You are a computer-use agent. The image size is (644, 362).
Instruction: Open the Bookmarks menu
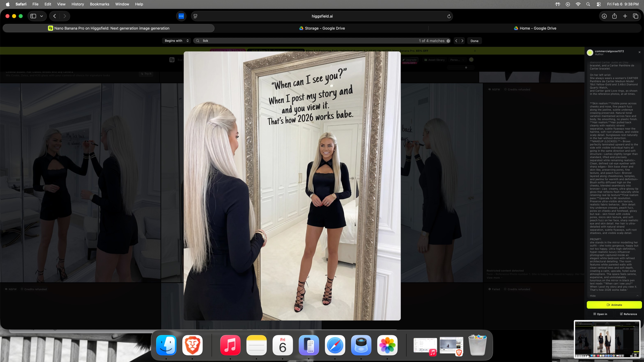(x=100, y=4)
